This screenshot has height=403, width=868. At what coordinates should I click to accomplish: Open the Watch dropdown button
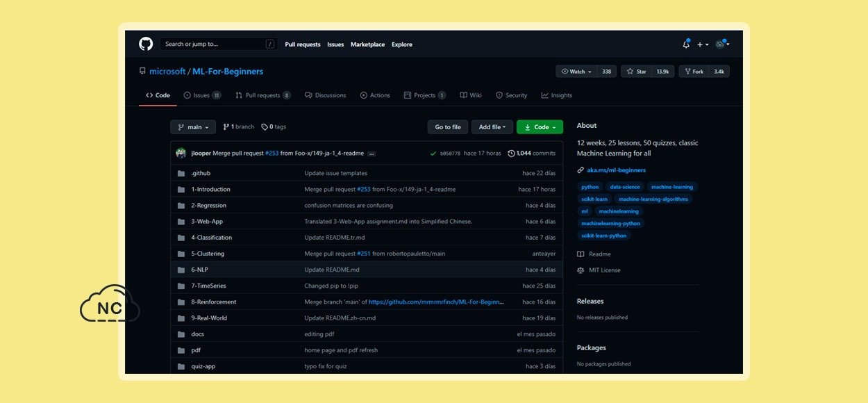click(576, 72)
